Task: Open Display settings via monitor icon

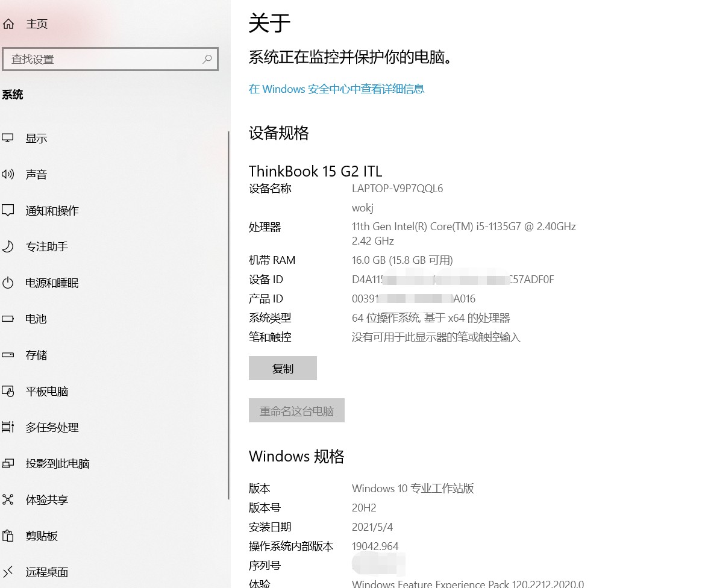Action: [x=8, y=138]
